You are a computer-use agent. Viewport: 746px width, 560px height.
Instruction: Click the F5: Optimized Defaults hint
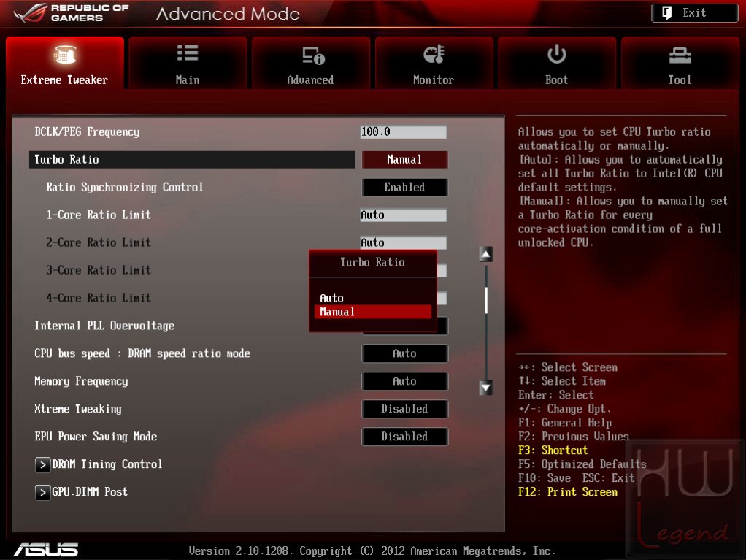(x=582, y=464)
